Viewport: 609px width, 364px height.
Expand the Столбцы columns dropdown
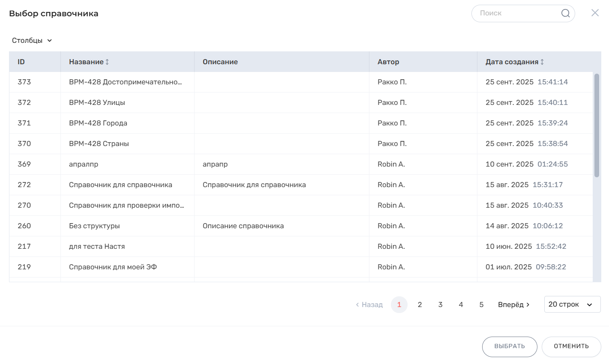click(x=32, y=41)
